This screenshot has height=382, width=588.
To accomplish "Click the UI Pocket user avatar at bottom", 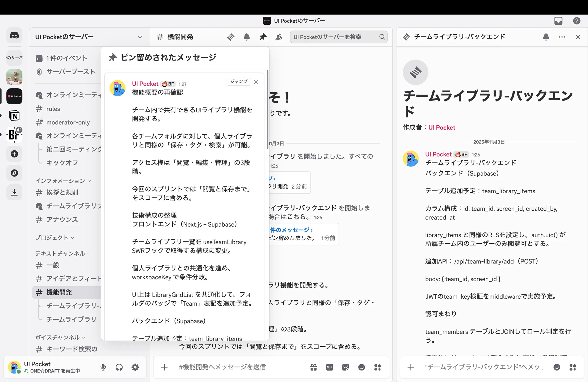I will [14, 367].
